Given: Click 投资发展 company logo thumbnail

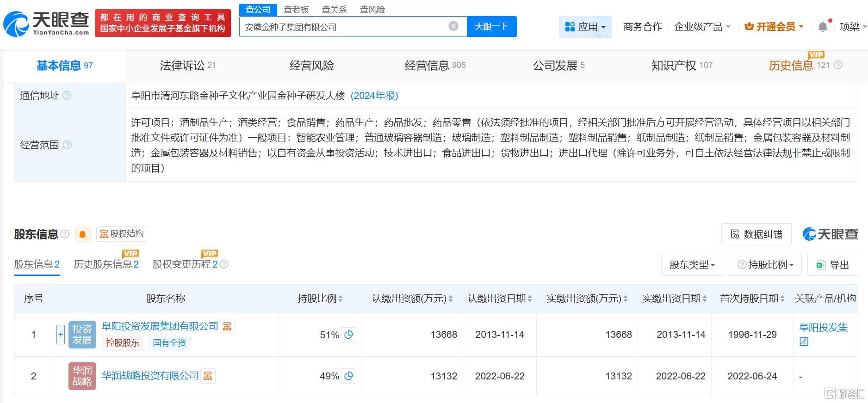Looking at the screenshot, I should coord(82,335).
